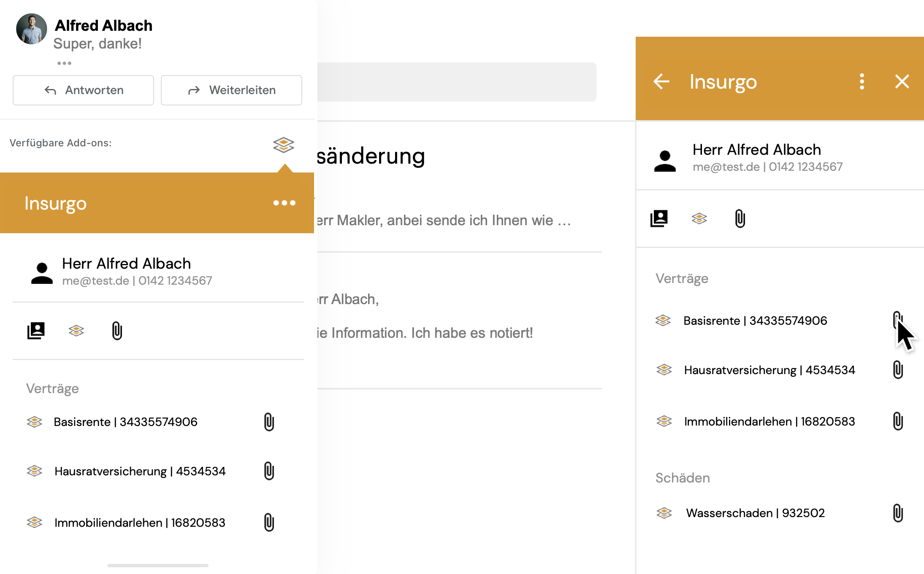Select 'Basisrente | 34335574906' in the left panel
This screenshot has width=924, height=574.
tap(126, 422)
